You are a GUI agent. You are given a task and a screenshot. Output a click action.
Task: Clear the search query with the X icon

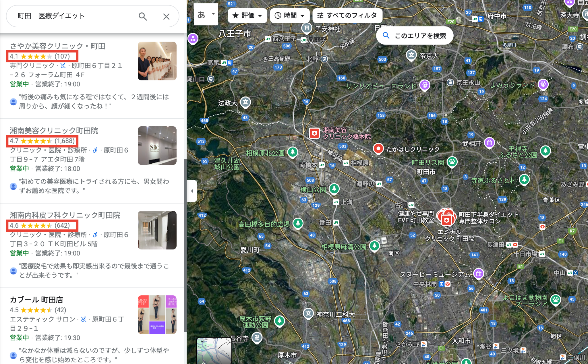coord(166,16)
